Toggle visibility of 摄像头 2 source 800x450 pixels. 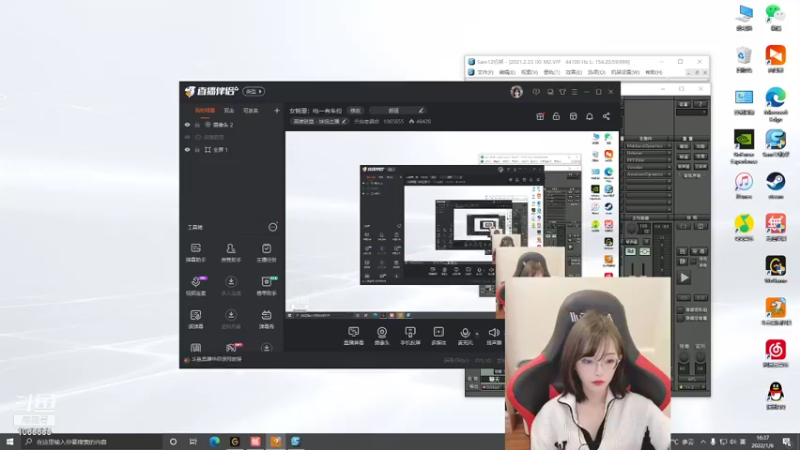pyautogui.click(x=187, y=124)
